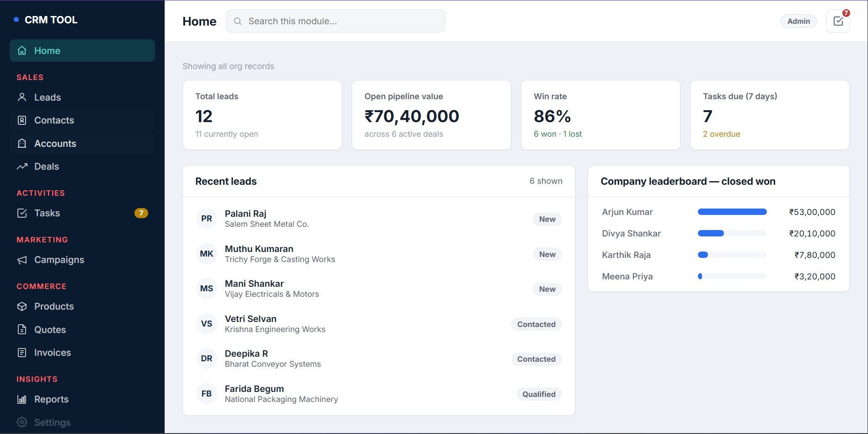Click the Home house icon in sidebar
This screenshot has width=868, height=434.
pyautogui.click(x=22, y=51)
